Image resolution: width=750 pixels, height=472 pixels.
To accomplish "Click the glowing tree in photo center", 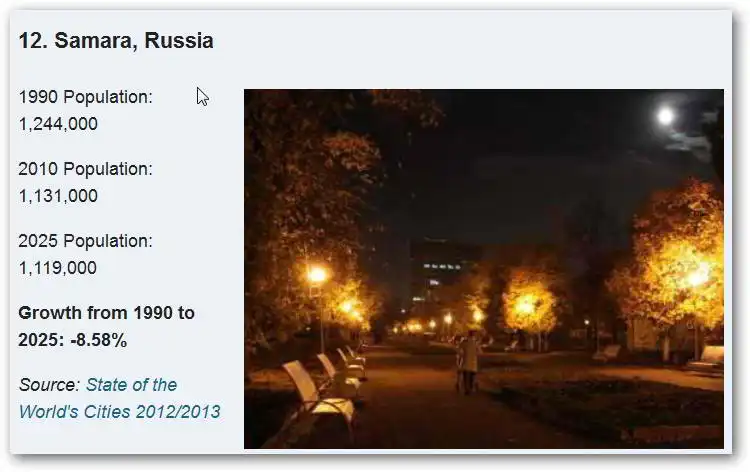I will [528, 300].
